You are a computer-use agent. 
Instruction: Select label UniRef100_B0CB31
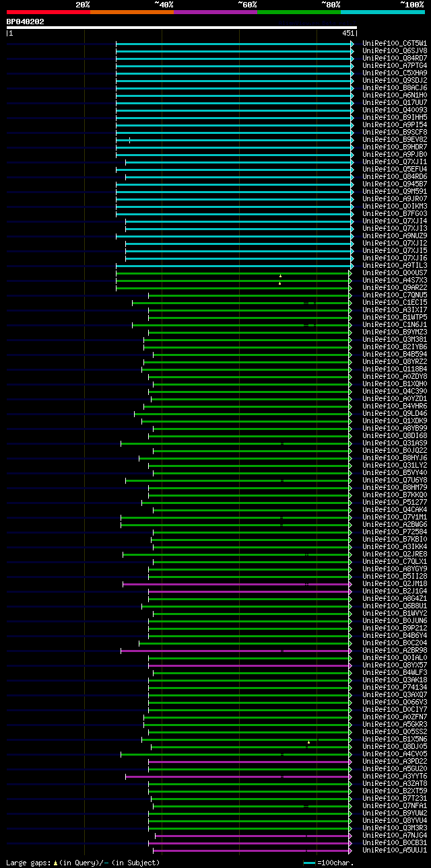coord(395,842)
